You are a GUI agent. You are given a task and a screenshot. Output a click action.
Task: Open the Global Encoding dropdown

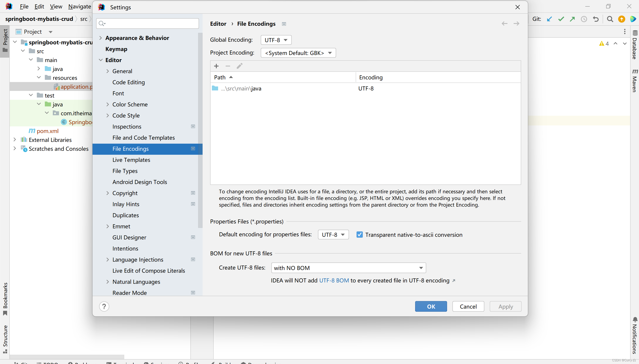click(276, 40)
